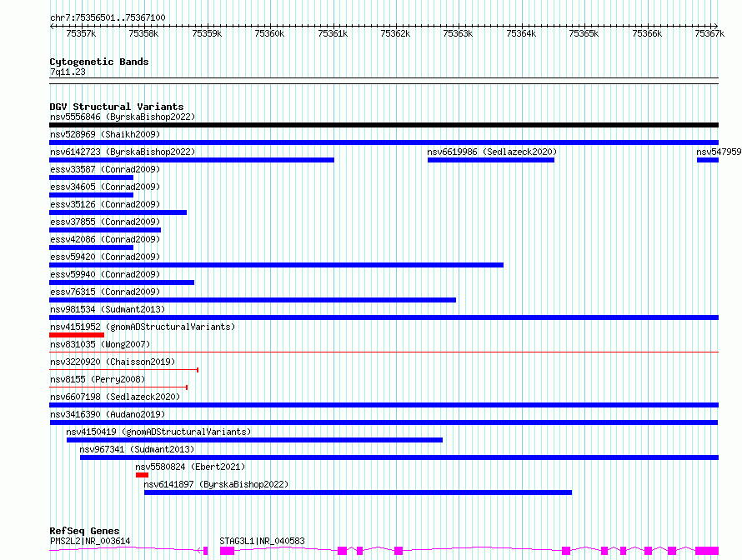The image size is (742, 560).
Task: Open nsv967341 (Sudmant2013) variant label
Action: point(137,449)
